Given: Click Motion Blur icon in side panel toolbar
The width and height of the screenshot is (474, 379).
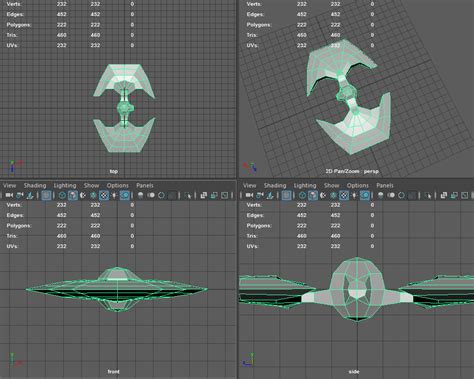Looking at the screenshot, I should coord(391,195).
